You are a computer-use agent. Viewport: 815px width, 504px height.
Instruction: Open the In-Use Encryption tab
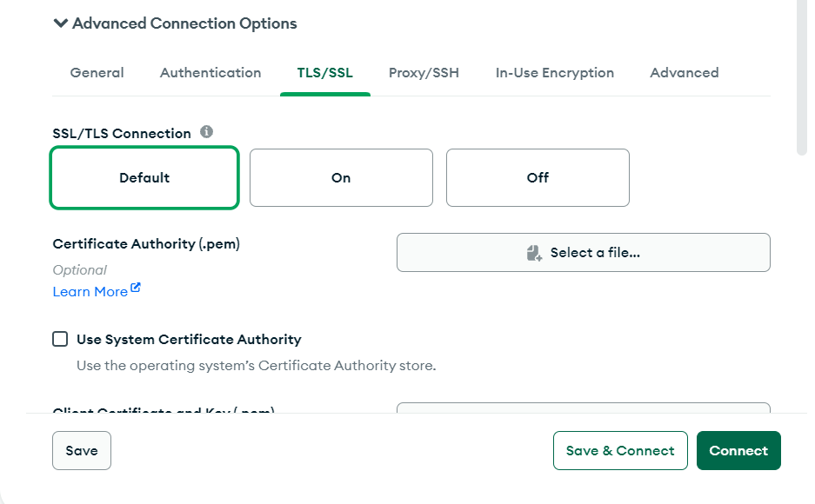tap(555, 73)
